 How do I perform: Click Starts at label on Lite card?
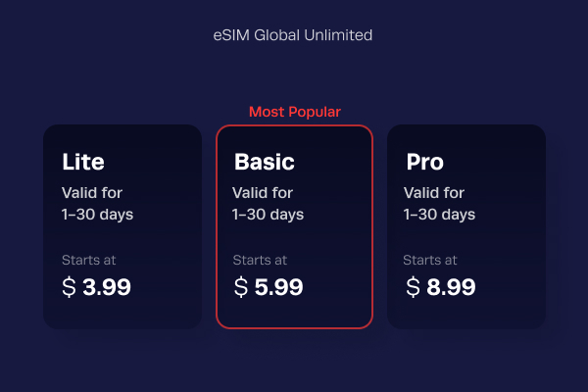pyautogui.click(x=89, y=260)
